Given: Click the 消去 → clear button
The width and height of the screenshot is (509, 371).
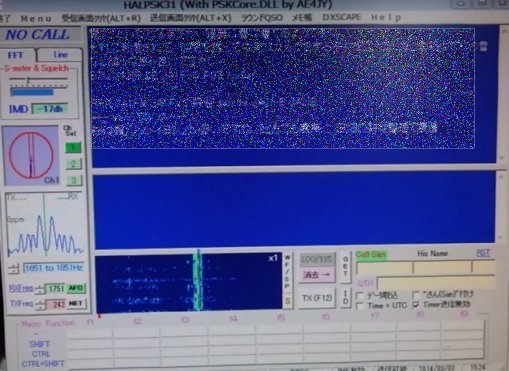Looking at the screenshot, I should (316, 275).
